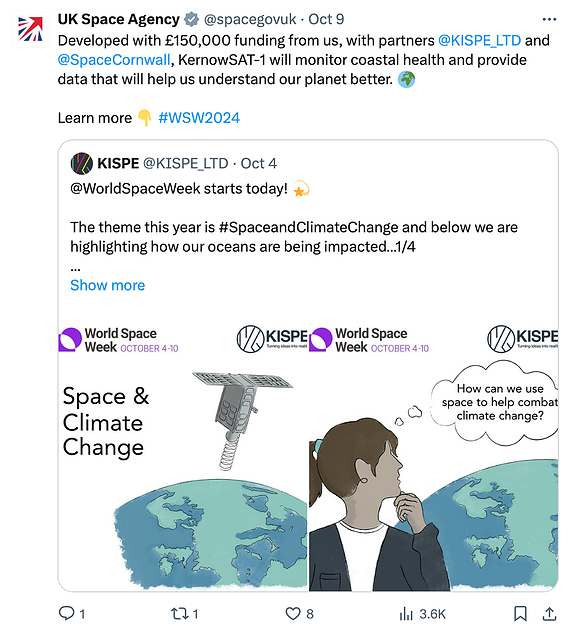Click the UK Space Agency display name
The height and width of the screenshot is (632, 569).
118,19
